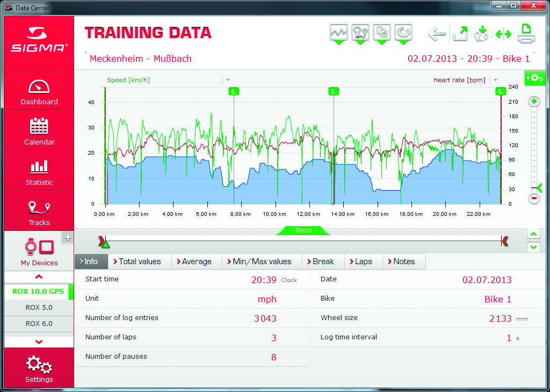Image resolution: width=550 pixels, height=392 pixels.
Task: Collapse the chart using the green Menu tab
Action: click(303, 230)
